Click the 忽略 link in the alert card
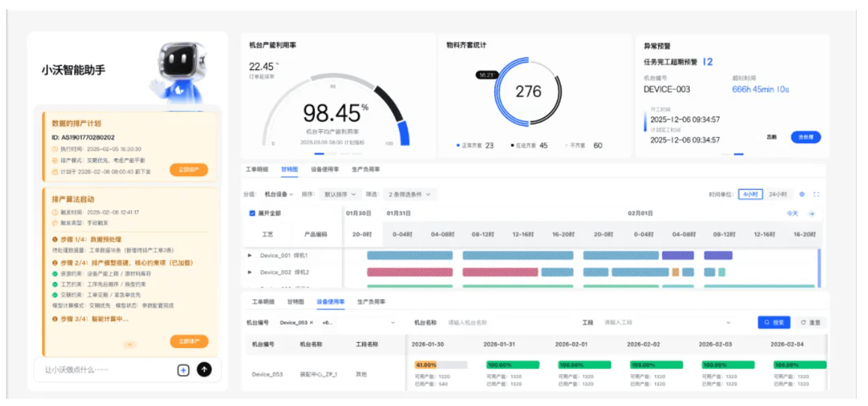Image resolution: width=868 pixels, height=406 pixels. tap(772, 137)
